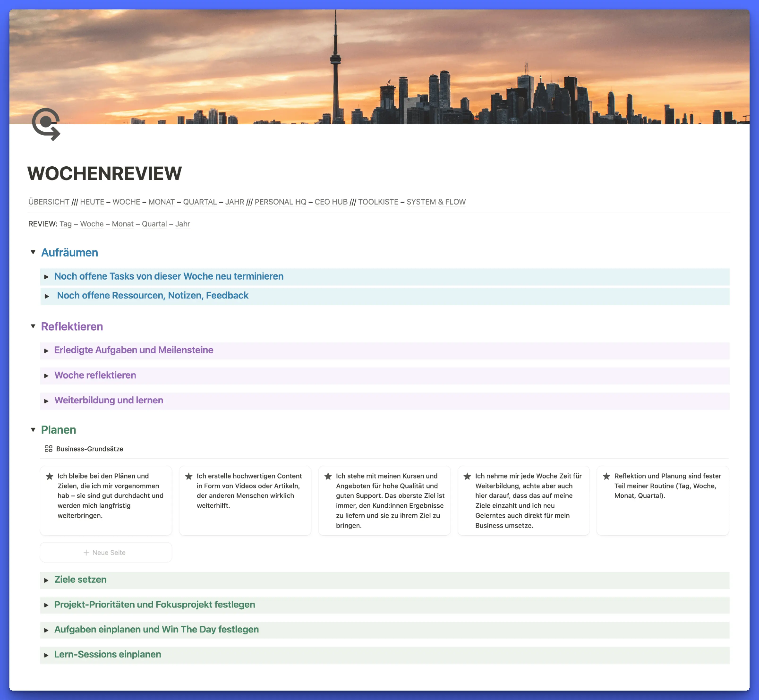Click star icon on hochwertigen Content card
Image resolution: width=759 pixels, height=700 pixels.
189,476
